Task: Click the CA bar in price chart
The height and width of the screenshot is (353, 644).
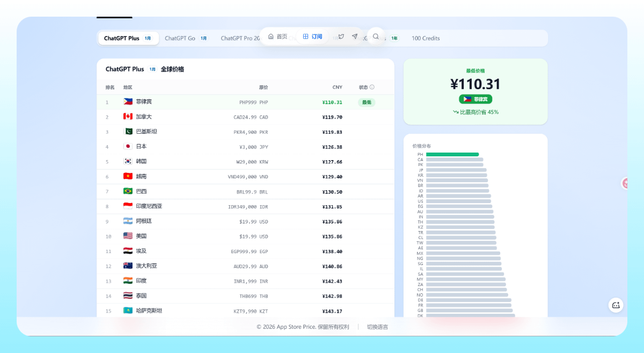Action: pos(455,160)
